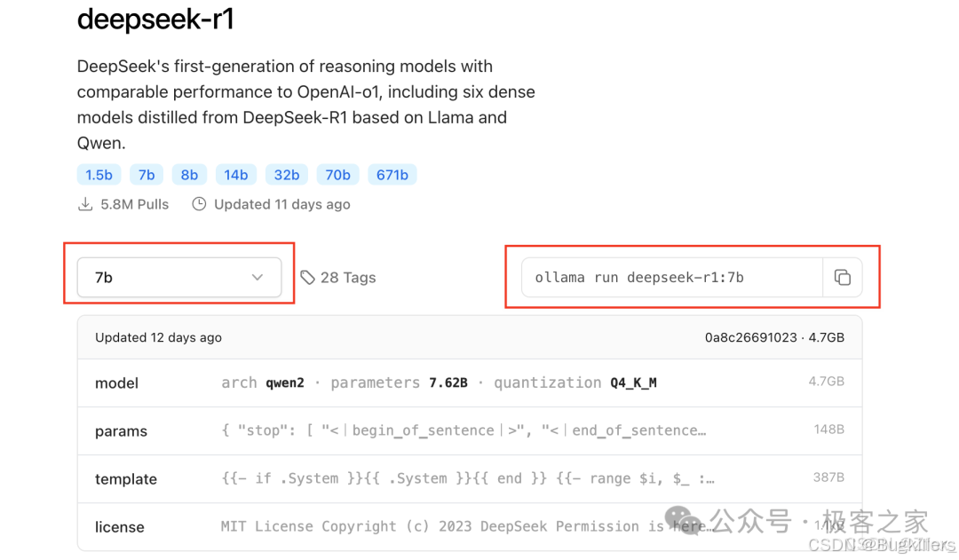Screen dimensions: 959x560
Task: Click the 387B size in template row
Action: [x=828, y=477]
